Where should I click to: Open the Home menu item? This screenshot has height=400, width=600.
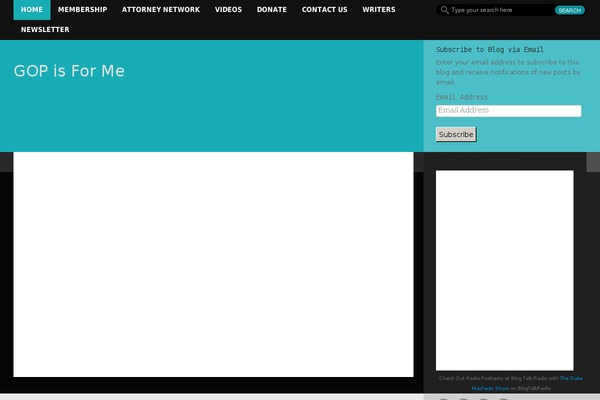(x=32, y=10)
